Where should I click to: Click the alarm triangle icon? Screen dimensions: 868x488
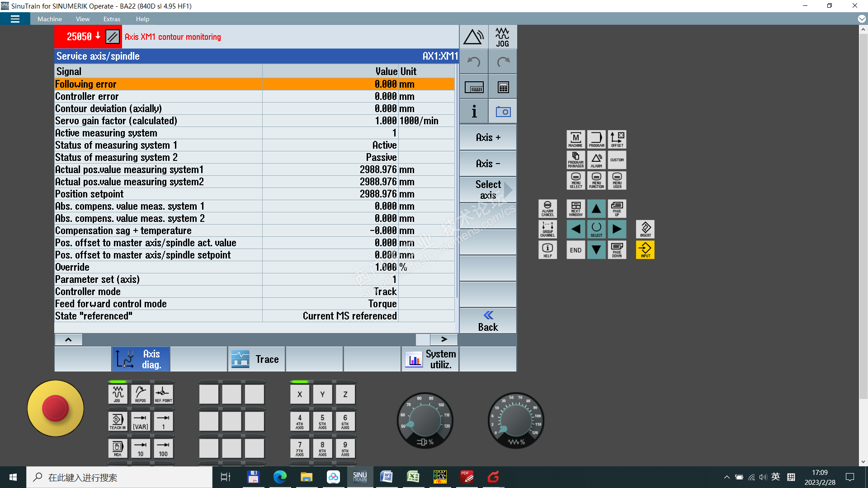click(473, 37)
